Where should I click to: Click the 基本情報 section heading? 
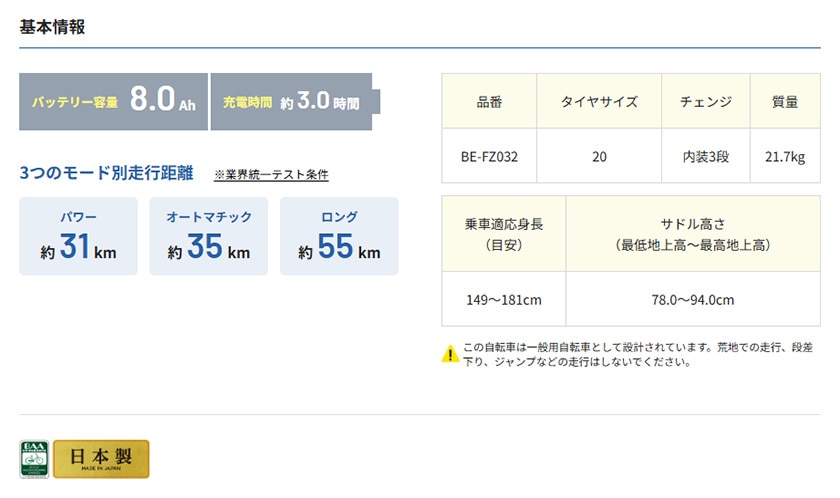tap(53, 27)
